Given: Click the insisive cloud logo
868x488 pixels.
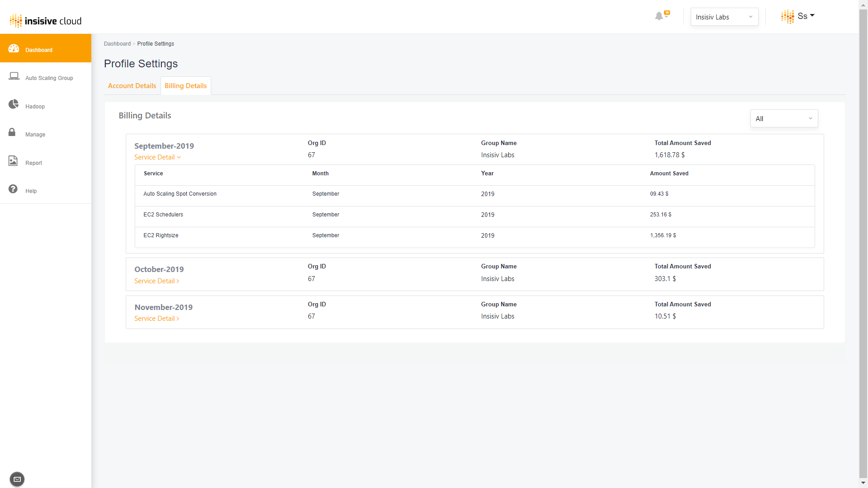Looking at the screenshot, I should tap(46, 21).
